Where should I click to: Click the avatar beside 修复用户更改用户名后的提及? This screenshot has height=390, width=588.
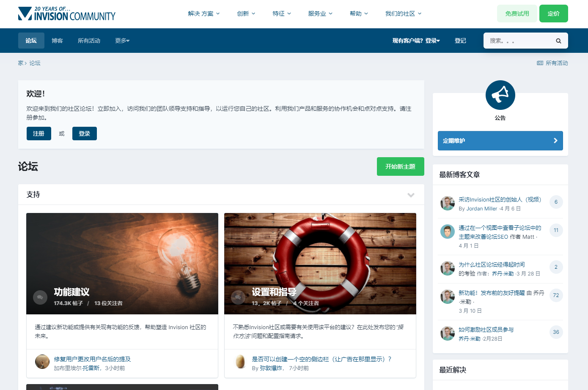pyautogui.click(x=42, y=362)
